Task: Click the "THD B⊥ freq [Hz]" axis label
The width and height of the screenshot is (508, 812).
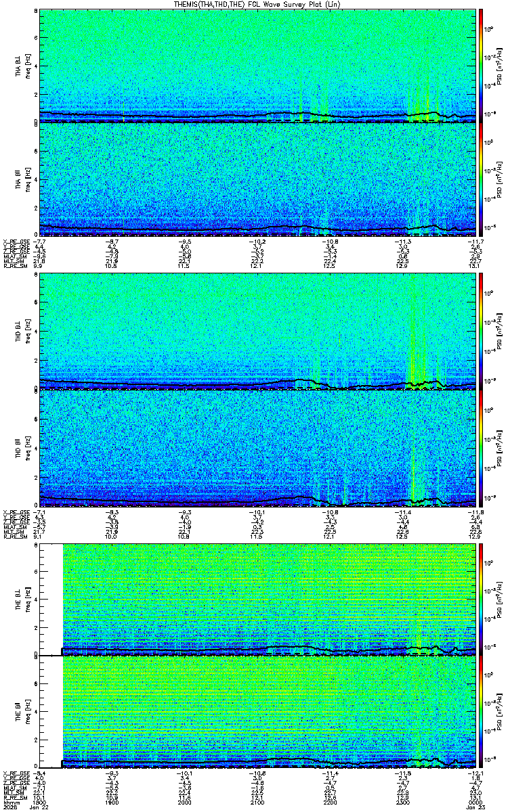Action: click(x=22, y=332)
